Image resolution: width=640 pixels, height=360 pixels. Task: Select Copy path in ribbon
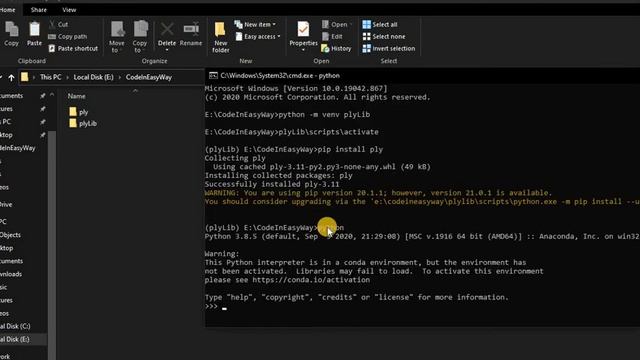(68, 36)
